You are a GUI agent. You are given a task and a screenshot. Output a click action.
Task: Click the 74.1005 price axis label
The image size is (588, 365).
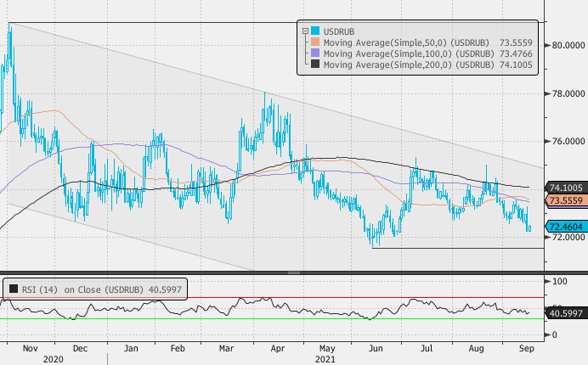coord(565,188)
